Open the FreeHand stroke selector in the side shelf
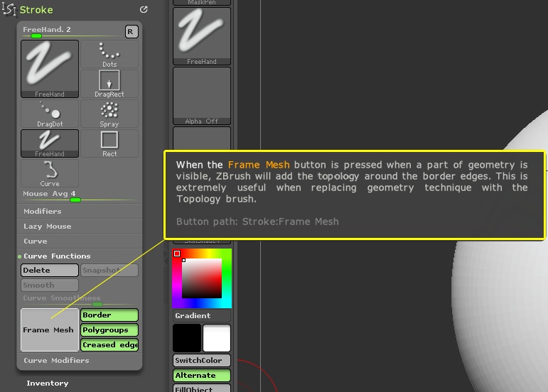Viewport: 548px width, 392px height. [202, 36]
